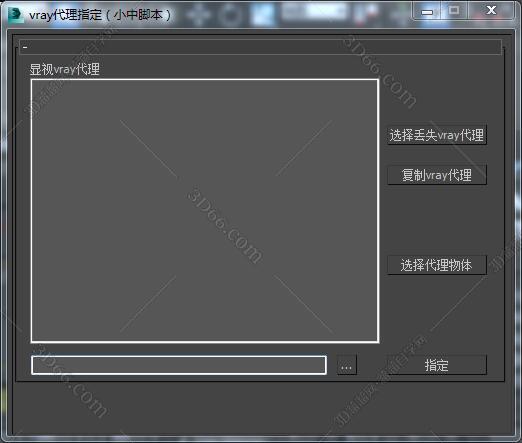Open file browser with the ... button
The width and height of the screenshot is (522, 443).
[x=347, y=365]
